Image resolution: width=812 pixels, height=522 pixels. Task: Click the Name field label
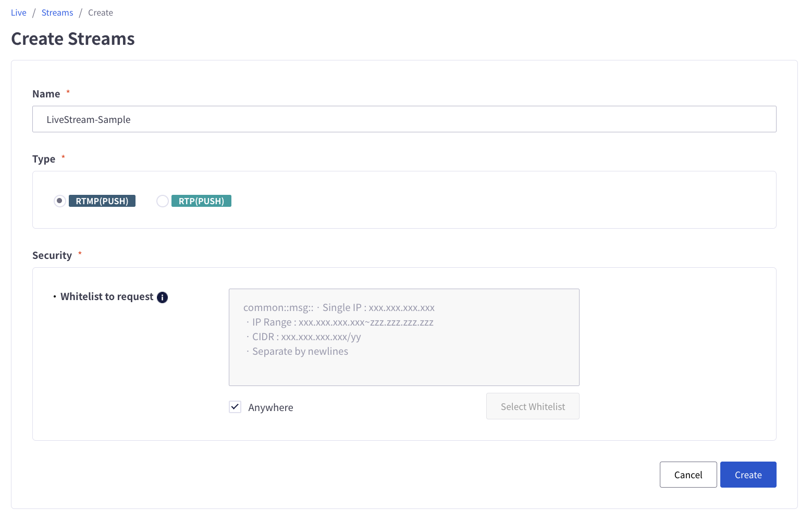pos(46,94)
